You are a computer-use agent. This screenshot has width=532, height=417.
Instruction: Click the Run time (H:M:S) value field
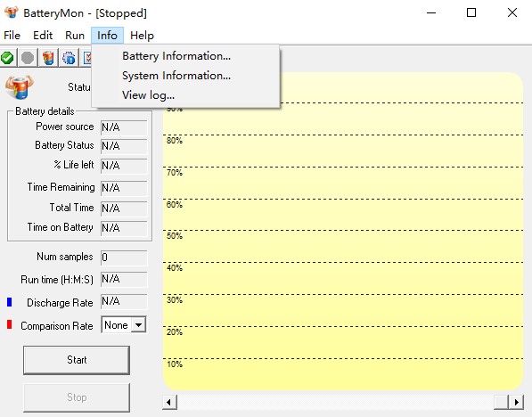(124, 279)
